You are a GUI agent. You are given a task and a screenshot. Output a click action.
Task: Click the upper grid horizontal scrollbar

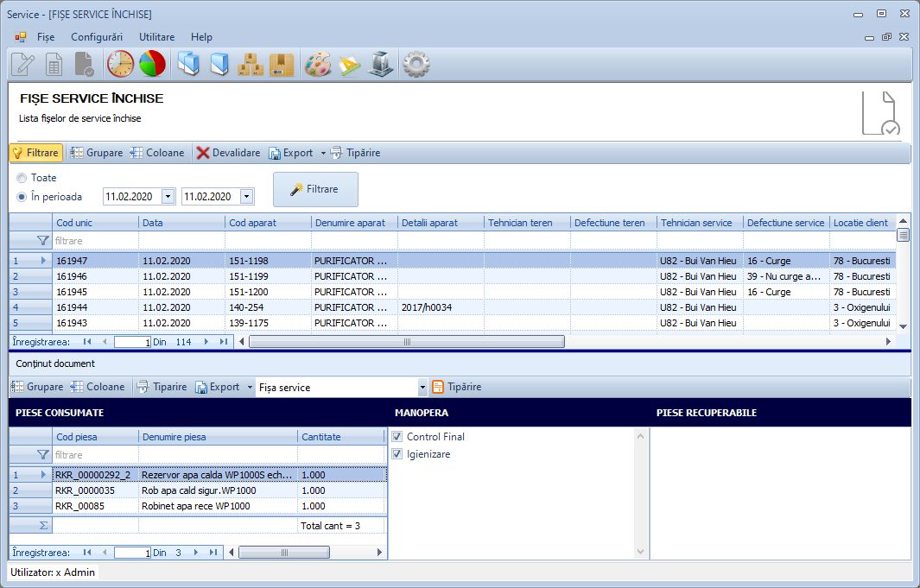pos(406,342)
